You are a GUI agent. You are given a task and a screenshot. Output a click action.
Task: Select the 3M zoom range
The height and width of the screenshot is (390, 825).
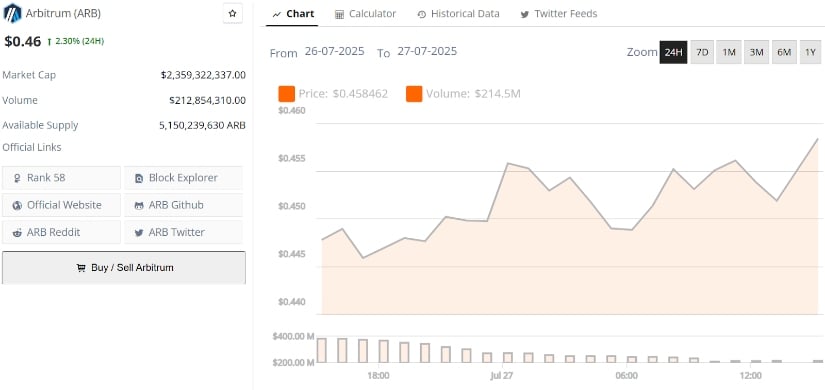(757, 52)
